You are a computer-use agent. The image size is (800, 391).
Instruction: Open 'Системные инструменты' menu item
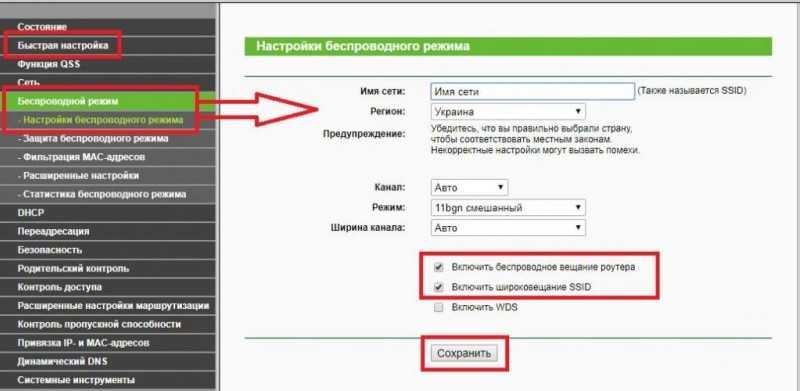tap(76, 380)
